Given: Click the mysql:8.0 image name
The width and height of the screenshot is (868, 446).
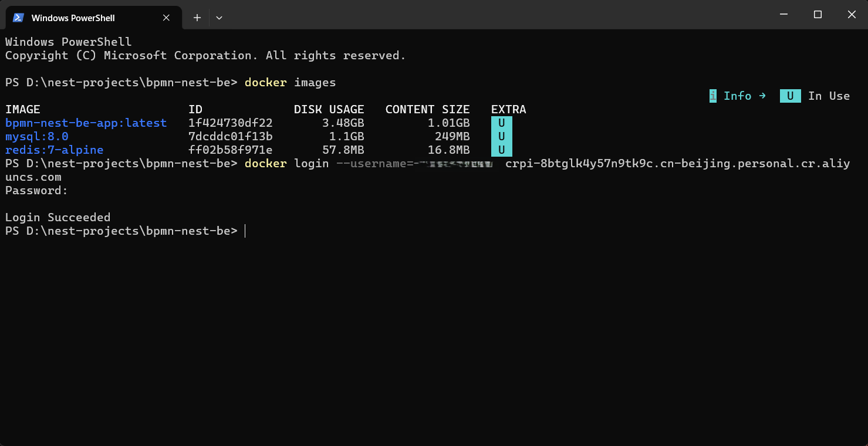Looking at the screenshot, I should (x=37, y=136).
